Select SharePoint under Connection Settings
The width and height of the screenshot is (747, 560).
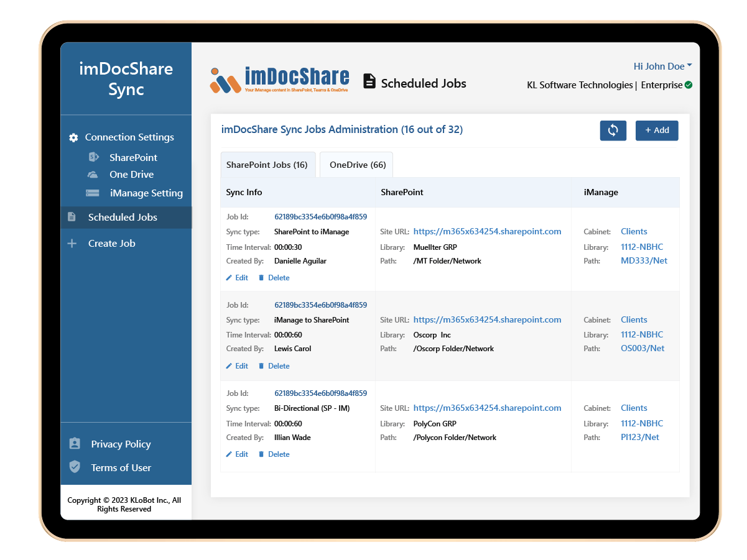[x=133, y=157]
